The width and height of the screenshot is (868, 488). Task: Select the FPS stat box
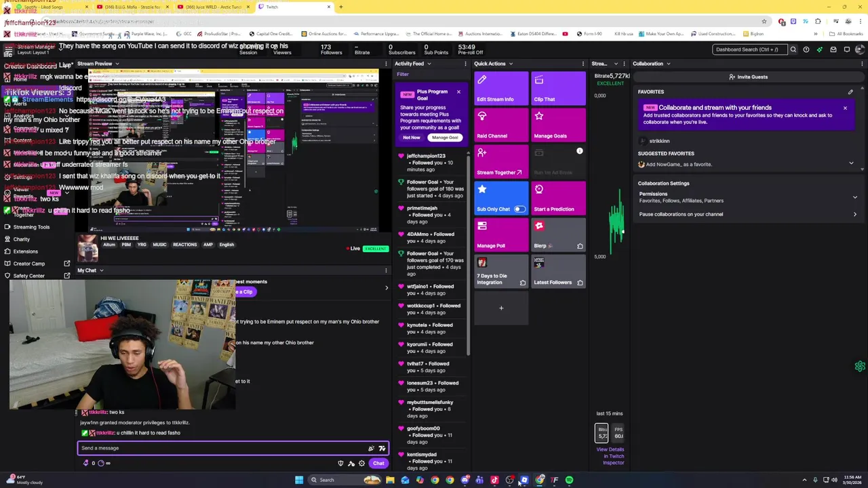[618, 432]
